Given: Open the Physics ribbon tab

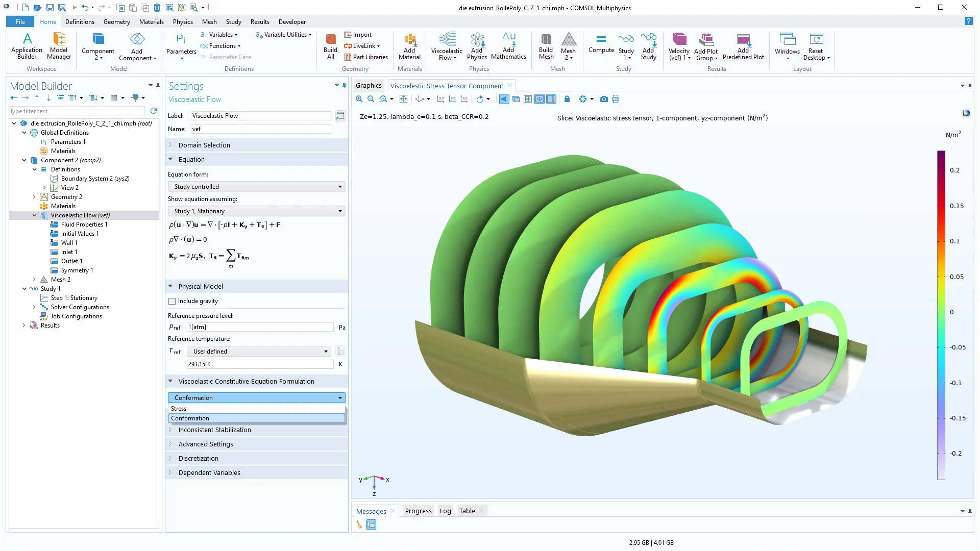Looking at the screenshot, I should 183,22.
